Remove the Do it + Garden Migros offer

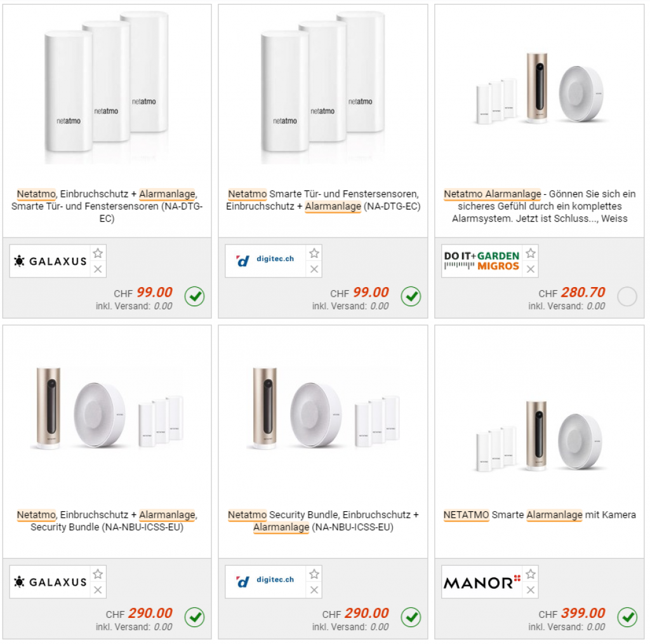click(531, 269)
